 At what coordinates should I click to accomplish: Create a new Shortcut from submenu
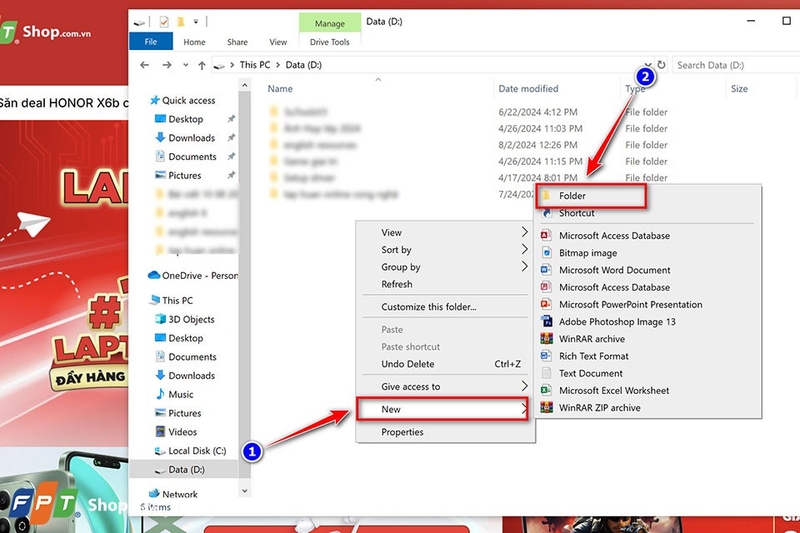[x=648, y=213]
